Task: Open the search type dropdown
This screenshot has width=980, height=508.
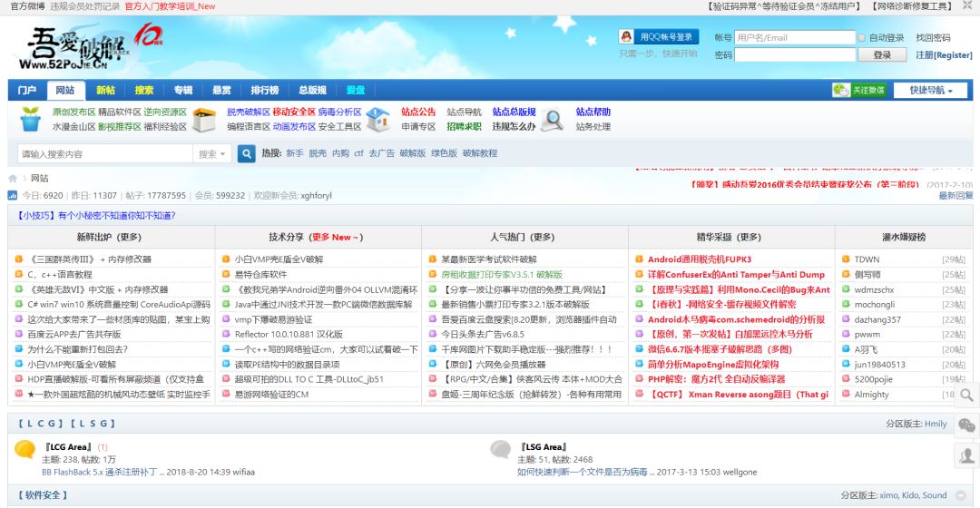Action: [212, 153]
